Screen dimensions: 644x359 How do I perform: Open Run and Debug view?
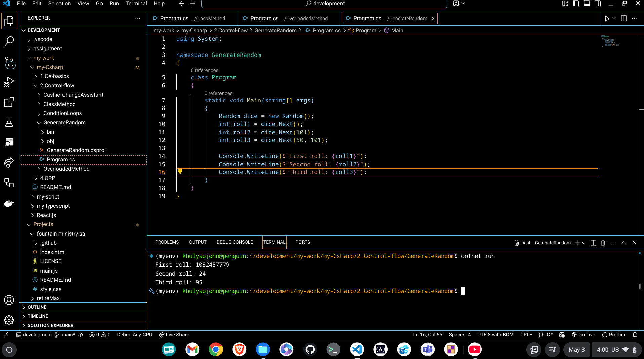(9, 82)
